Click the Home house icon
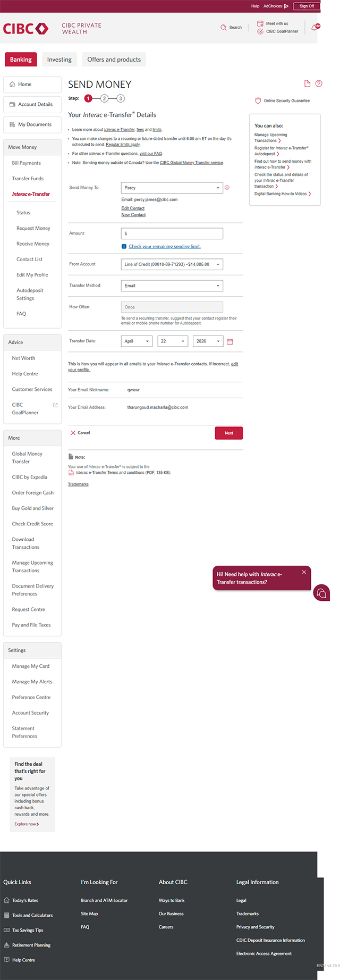 pos(12,84)
